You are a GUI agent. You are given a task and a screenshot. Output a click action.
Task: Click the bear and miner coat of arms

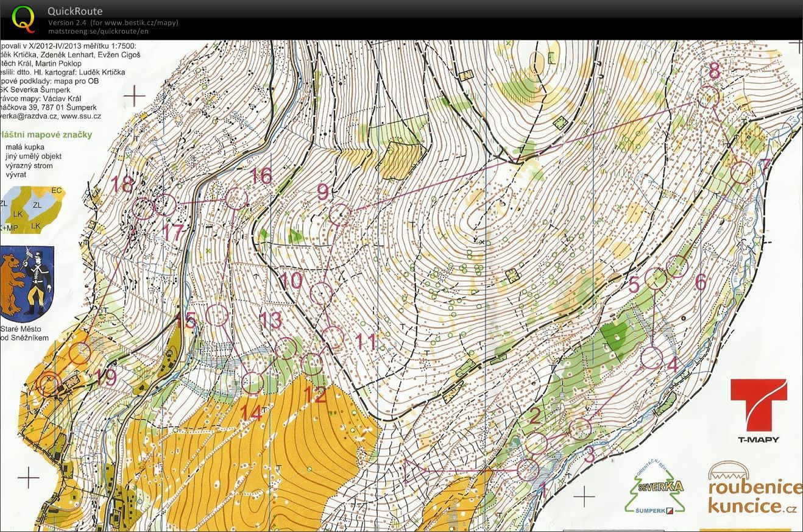point(27,284)
